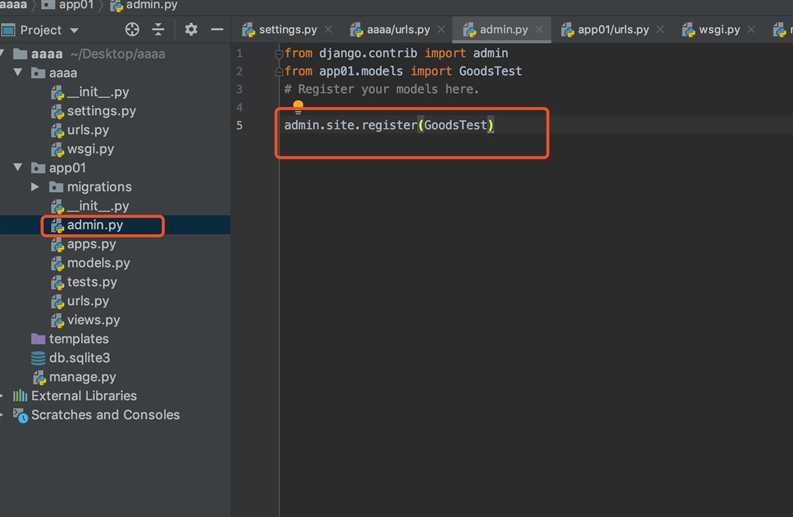This screenshot has width=793, height=517.
Task: Close the wsgi.py tab
Action: coord(751,29)
